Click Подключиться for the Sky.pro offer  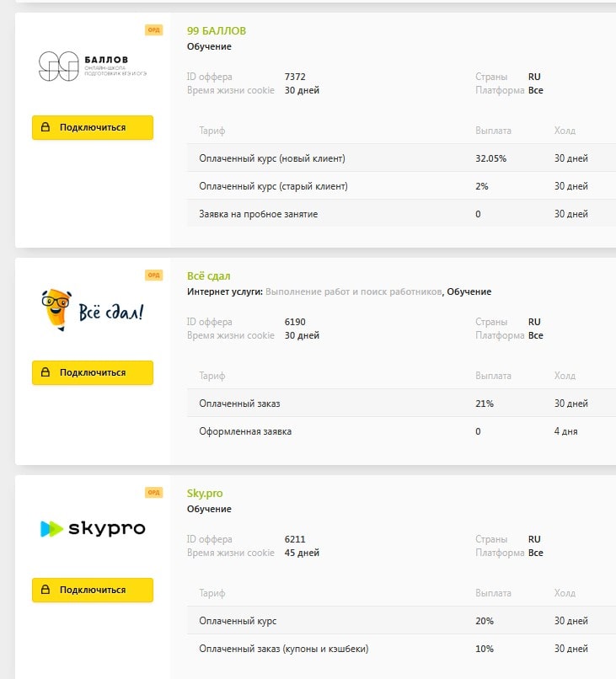coord(93,590)
